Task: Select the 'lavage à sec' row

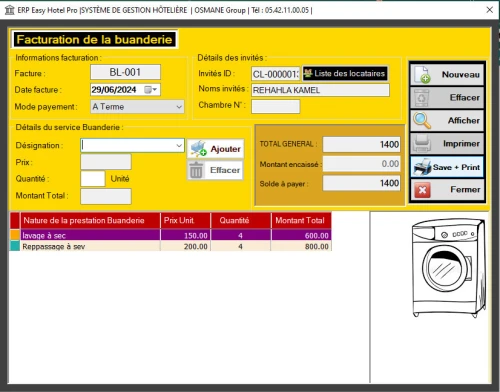Action: [x=171, y=235]
